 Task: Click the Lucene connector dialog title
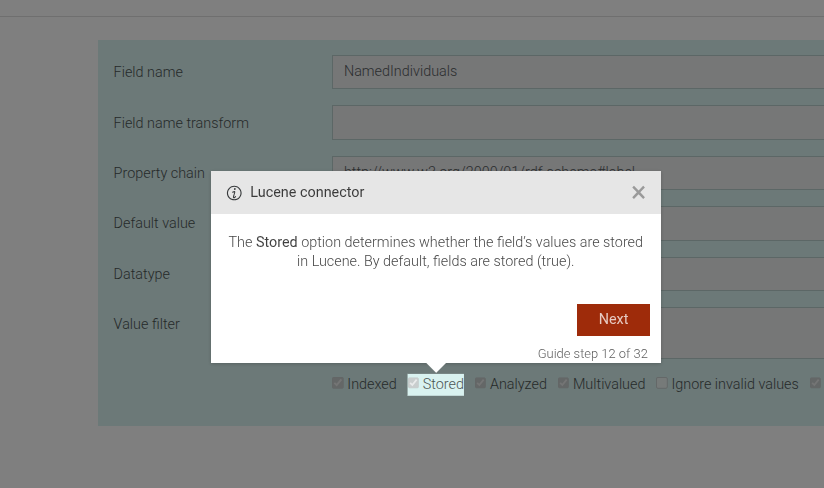pyautogui.click(x=307, y=192)
